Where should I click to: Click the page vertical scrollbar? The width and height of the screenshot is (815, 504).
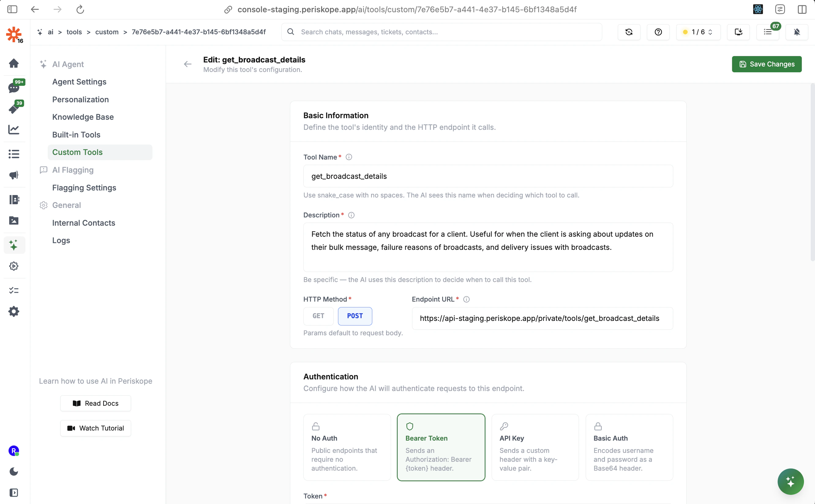click(x=812, y=172)
